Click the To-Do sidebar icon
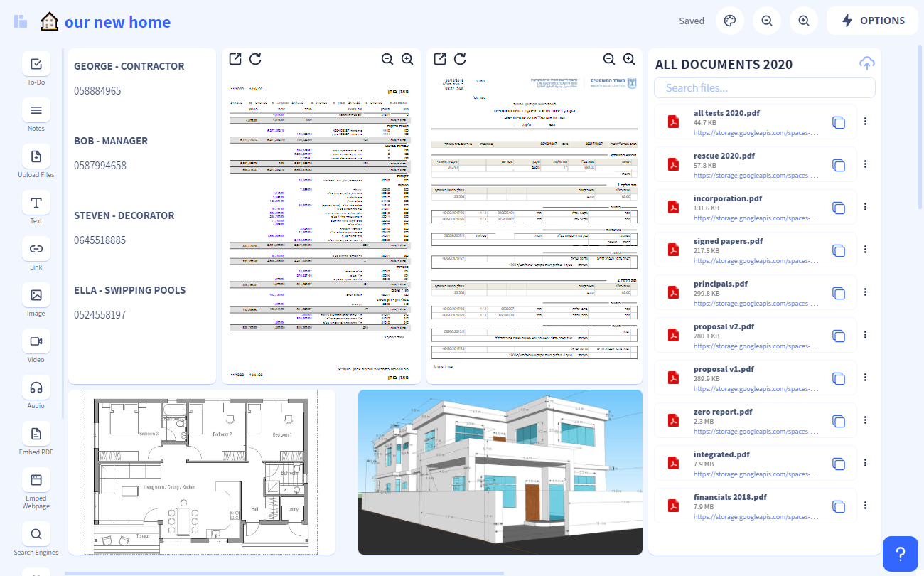Viewport: 924px width, 576px height. tap(36, 65)
